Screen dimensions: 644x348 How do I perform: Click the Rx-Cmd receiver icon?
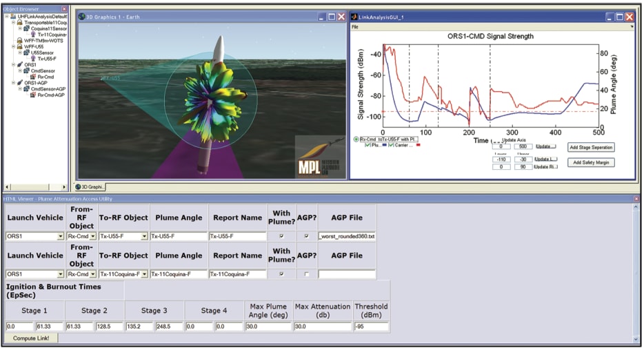pos(34,77)
